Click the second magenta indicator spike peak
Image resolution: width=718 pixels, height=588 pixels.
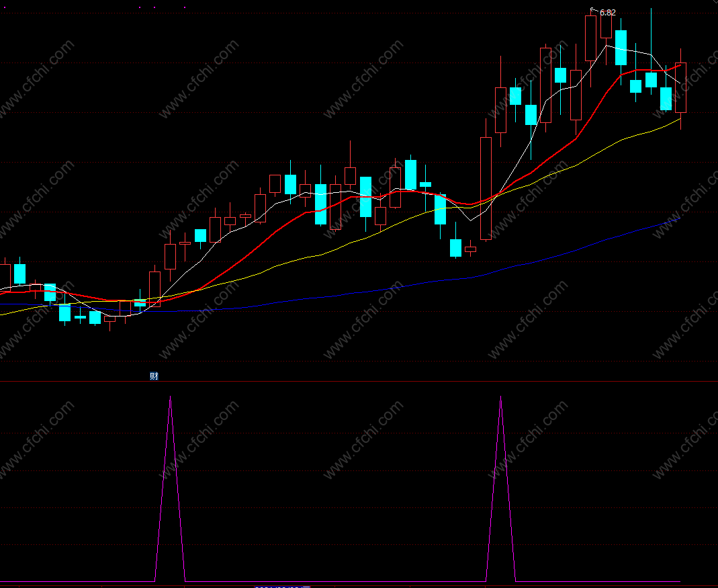[500, 397]
